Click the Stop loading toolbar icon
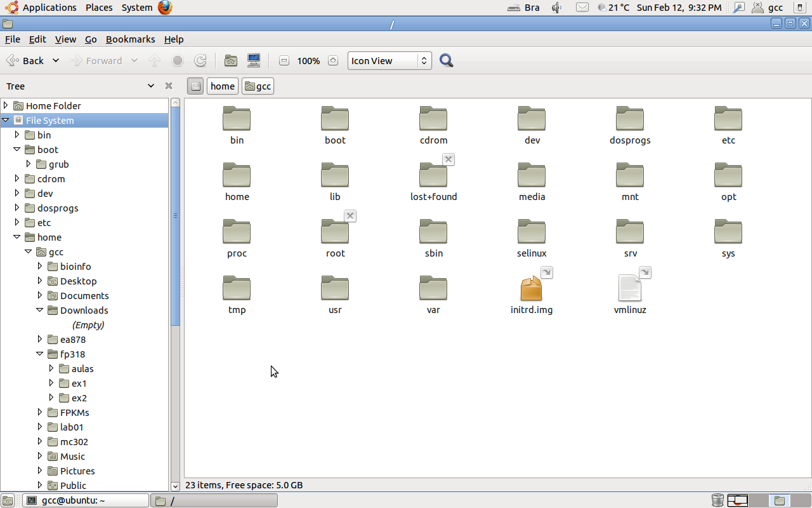 pos(178,61)
